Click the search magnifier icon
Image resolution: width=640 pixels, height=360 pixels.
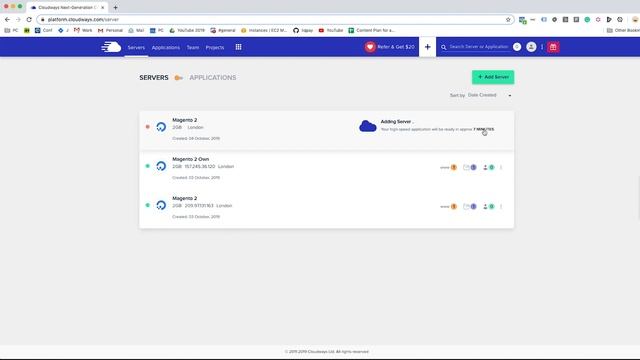[x=444, y=47]
